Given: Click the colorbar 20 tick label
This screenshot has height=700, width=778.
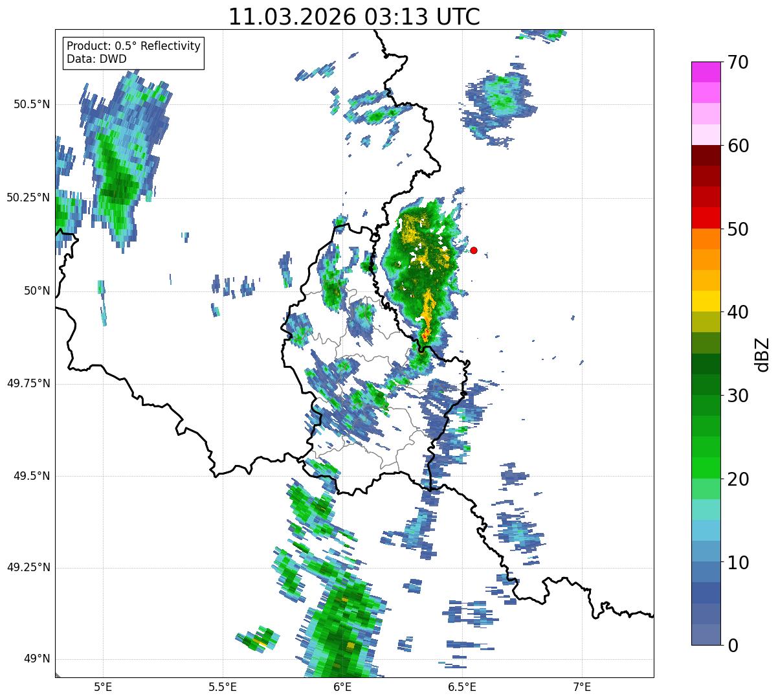Looking at the screenshot, I should (737, 479).
